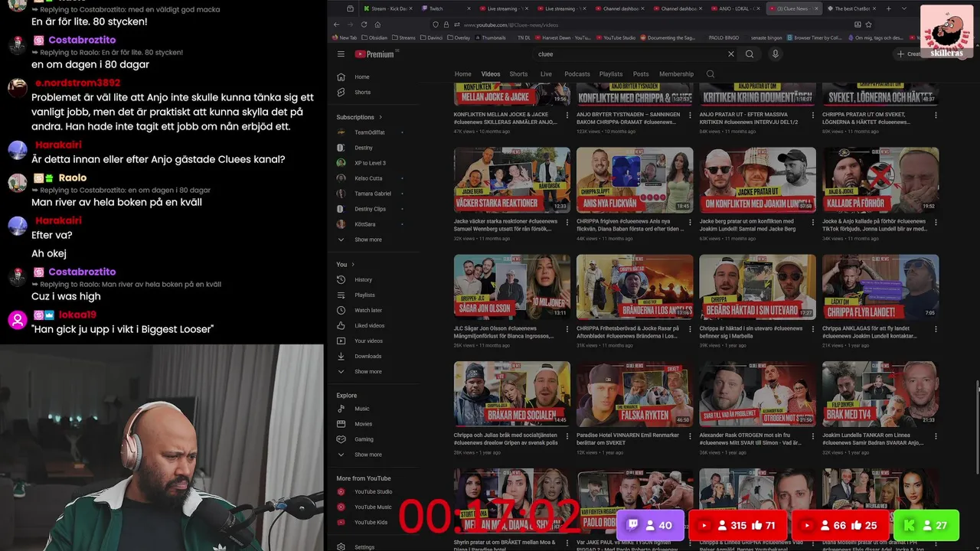The height and width of the screenshot is (551, 980).
Task: Open the Obsidian bookmarks folder
Action: tap(374, 37)
